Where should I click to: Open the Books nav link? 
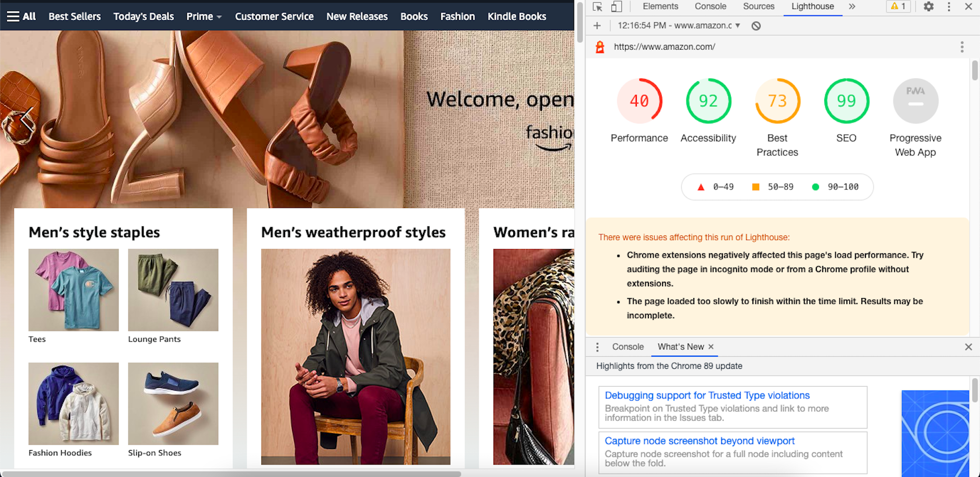pos(414,16)
